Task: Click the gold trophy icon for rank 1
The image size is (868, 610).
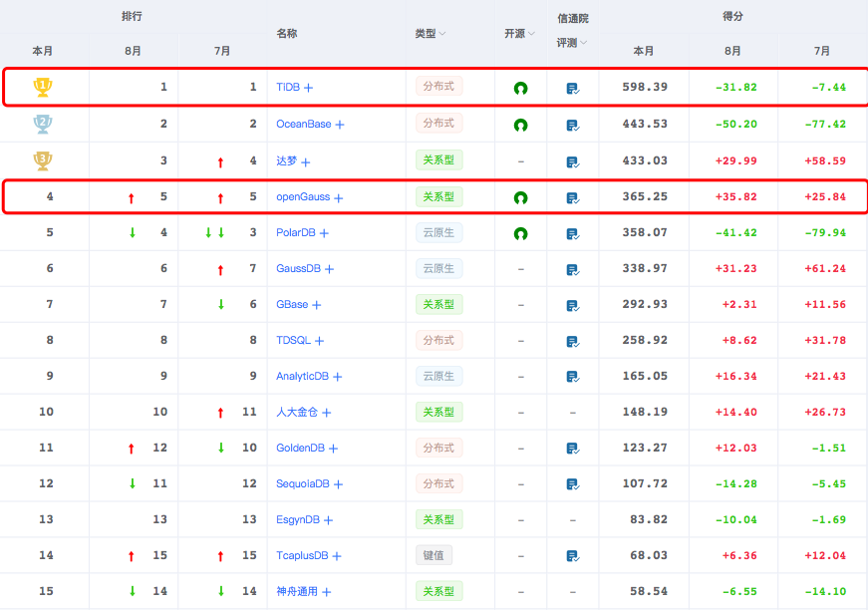Action: 43,87
